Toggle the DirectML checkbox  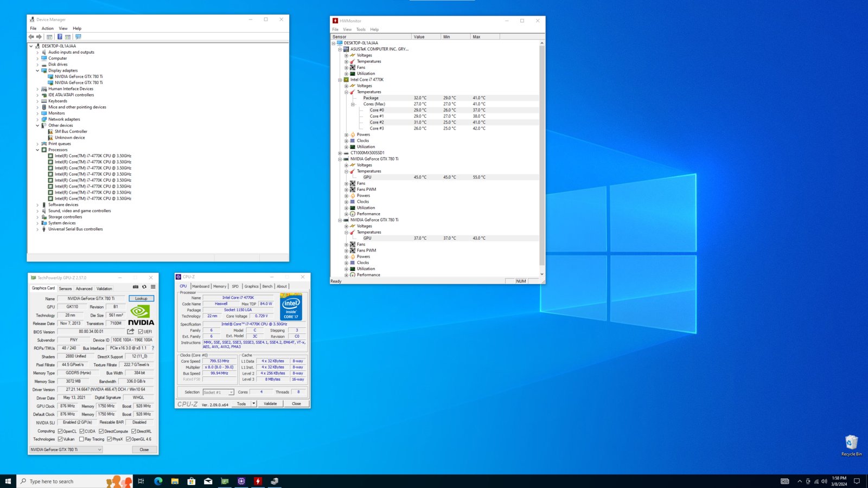[134, 431]
